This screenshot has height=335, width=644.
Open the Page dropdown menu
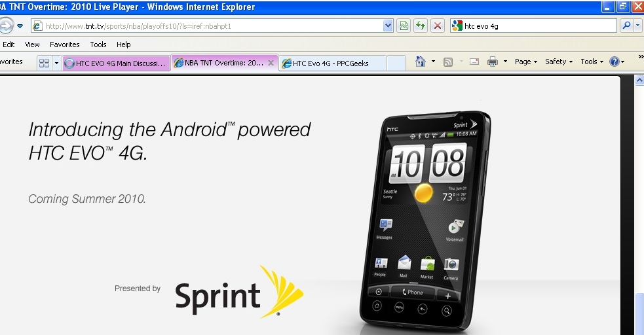tap(526, 62)
